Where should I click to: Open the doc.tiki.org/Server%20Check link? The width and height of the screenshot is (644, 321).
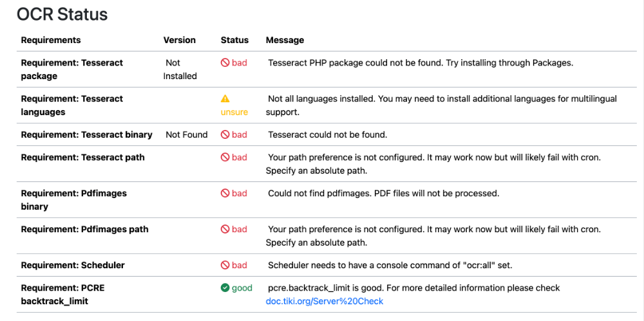tap(325, 301)
